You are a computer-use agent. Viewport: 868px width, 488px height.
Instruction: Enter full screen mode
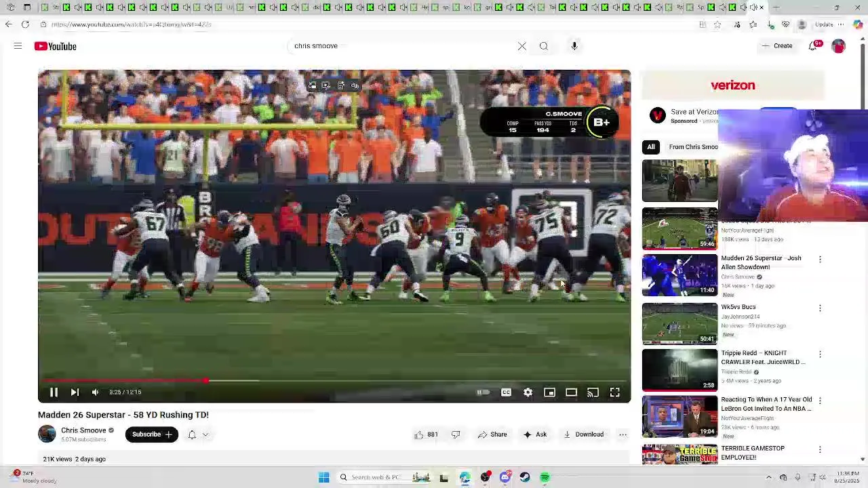point(614,392)
